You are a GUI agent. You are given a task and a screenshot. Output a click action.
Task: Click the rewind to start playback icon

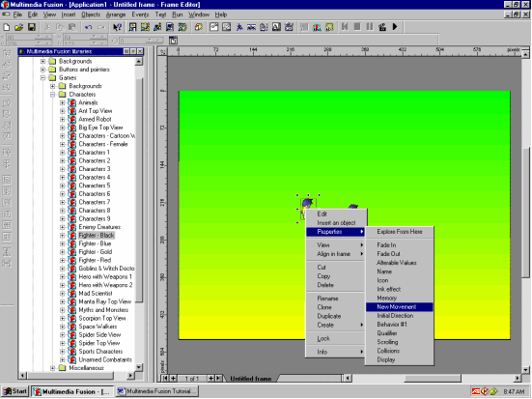coord(345,27)
